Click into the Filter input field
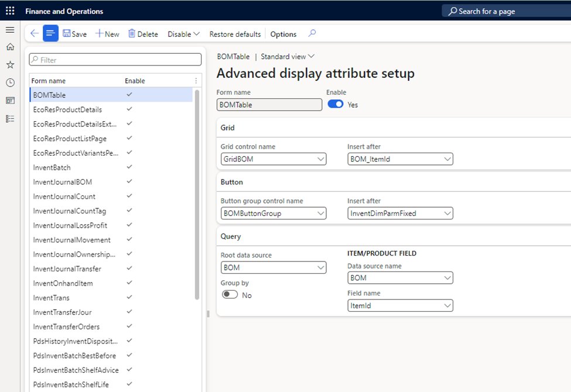The image size is (571, 392). tap(115, 60)
